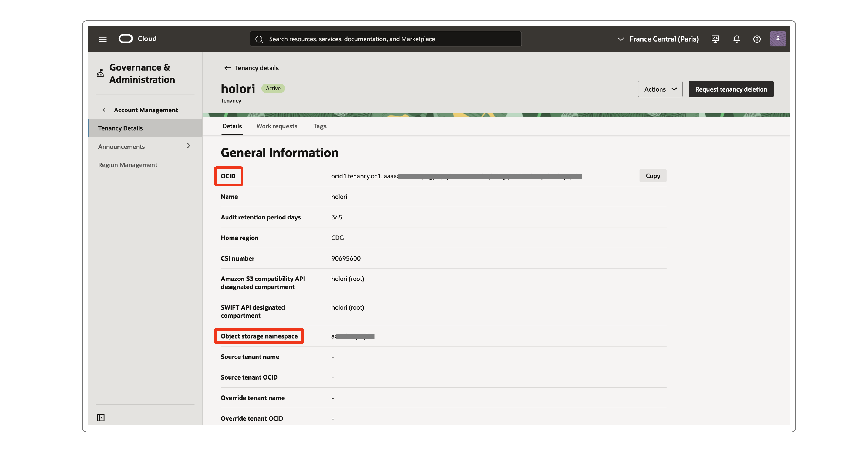The height and width of the screenshot is (460, 868).
Task: Open the Help menu icon
Action: point(757,39)
